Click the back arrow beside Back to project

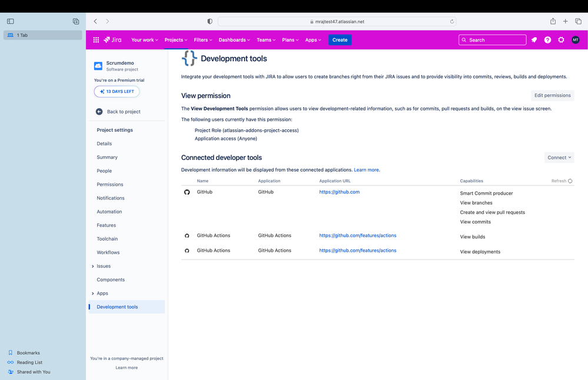pyautogui.click(x=99, y=112)
